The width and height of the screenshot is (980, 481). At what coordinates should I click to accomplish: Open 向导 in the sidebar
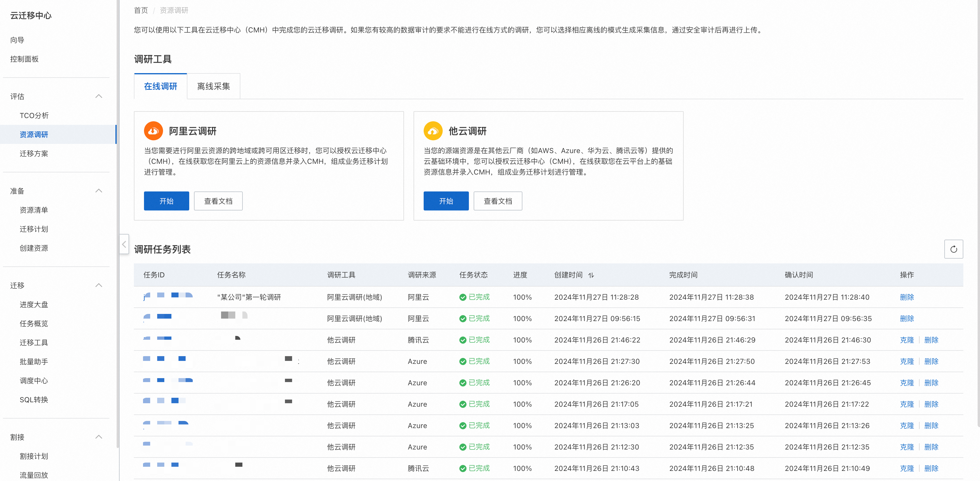tap(17, 40)
